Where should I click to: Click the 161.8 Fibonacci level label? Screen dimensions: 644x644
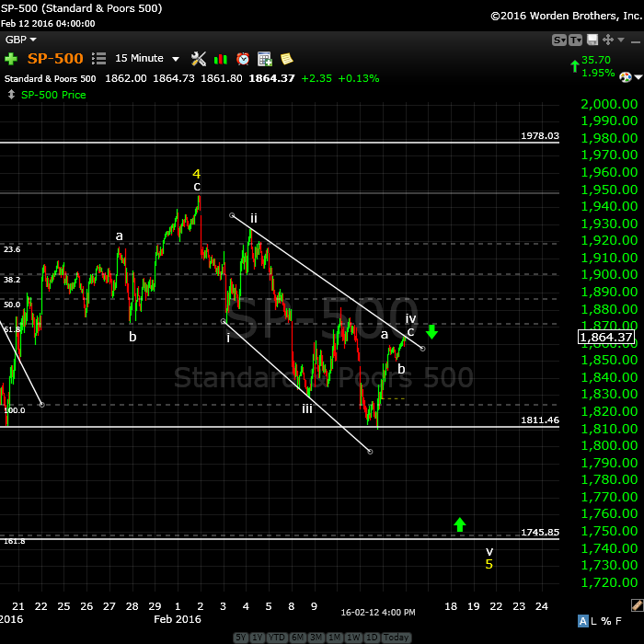(x=15, y=542)
